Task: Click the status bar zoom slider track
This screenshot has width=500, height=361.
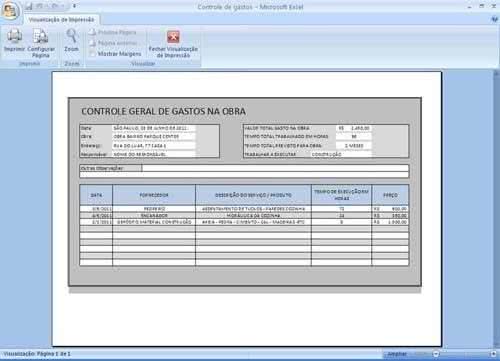Action: click(464, 354)
